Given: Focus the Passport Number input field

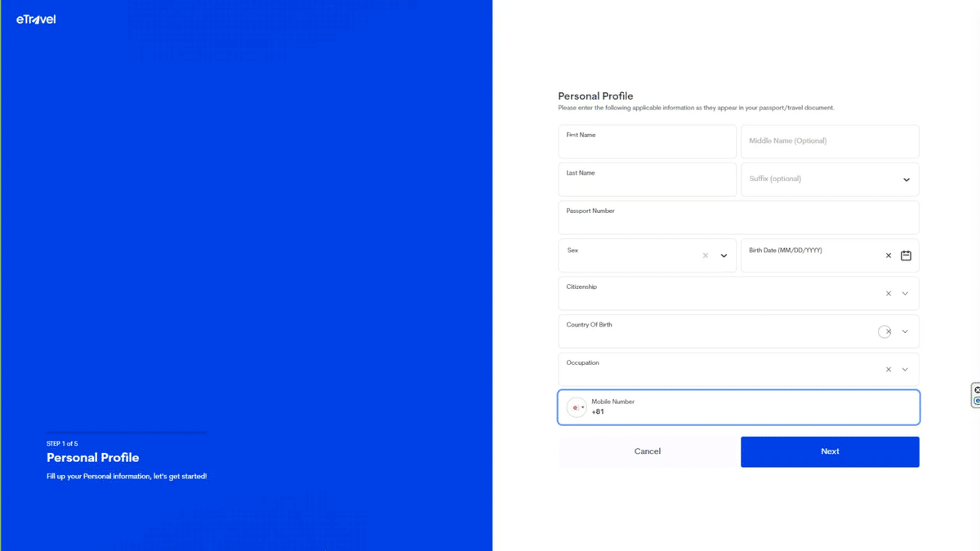Looking at the screenshot, I should coord(739,217).
